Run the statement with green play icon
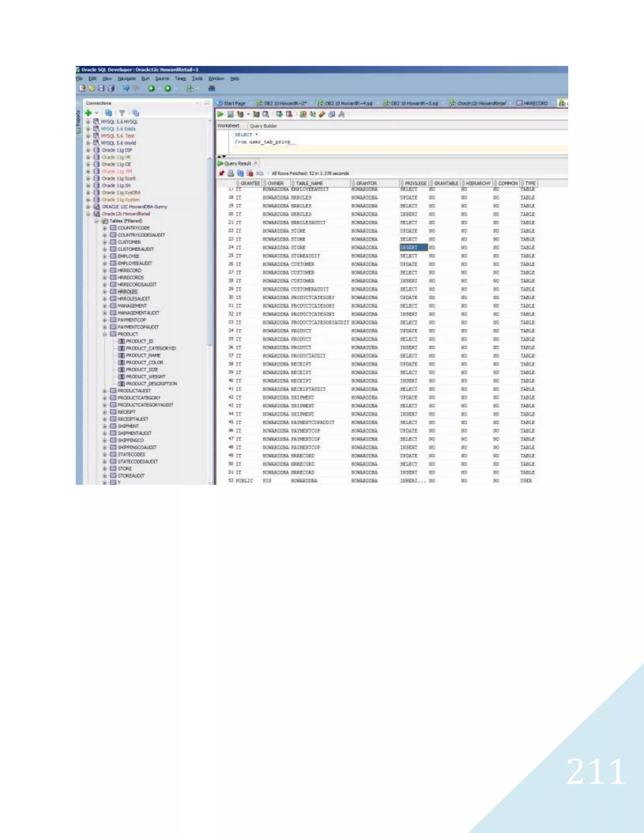The height and width of the screenshot is (833, 644). 220,114
